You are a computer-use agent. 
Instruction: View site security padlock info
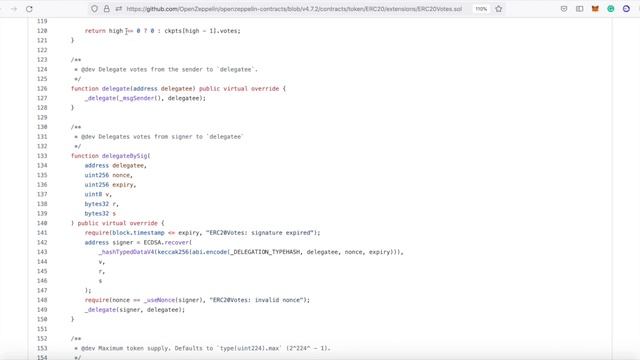coord(107,9)
